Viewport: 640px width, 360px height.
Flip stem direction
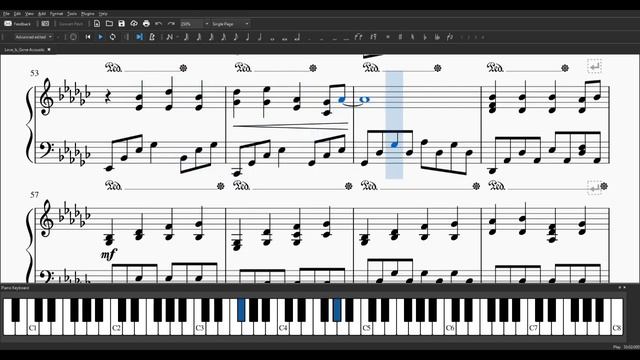click(449, 37)
